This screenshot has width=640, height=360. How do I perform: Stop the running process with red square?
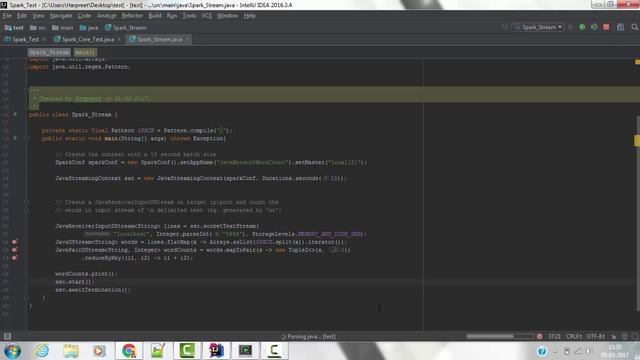pyautogui.click(x=606, y=27)
